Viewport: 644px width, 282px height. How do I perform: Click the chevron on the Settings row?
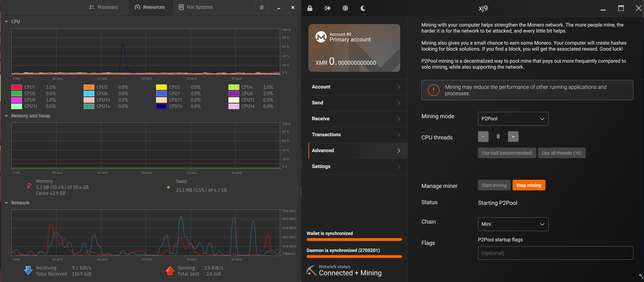pos(399,167)
